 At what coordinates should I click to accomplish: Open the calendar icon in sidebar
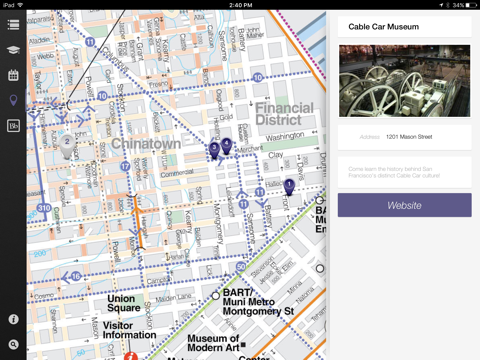click(13, 75)
